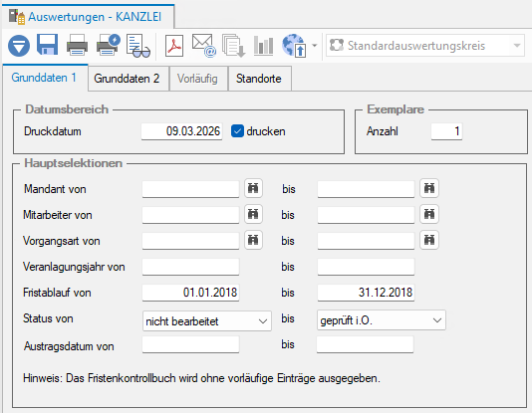This screenshot has height=413, width=532.
Task: Open the Vorläufig tab
Action: tap(198, 79)
